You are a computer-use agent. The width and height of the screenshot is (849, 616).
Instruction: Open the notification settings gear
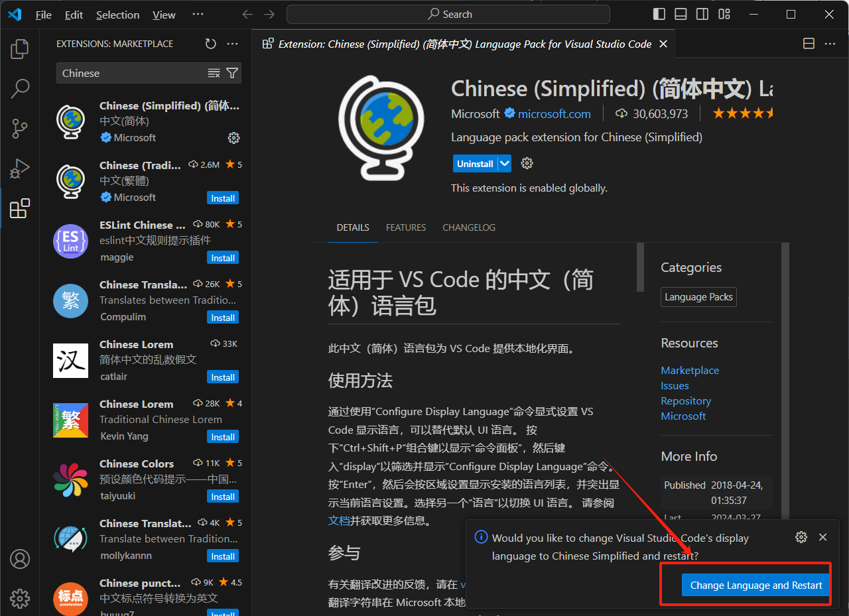click(x=801, y=537)
